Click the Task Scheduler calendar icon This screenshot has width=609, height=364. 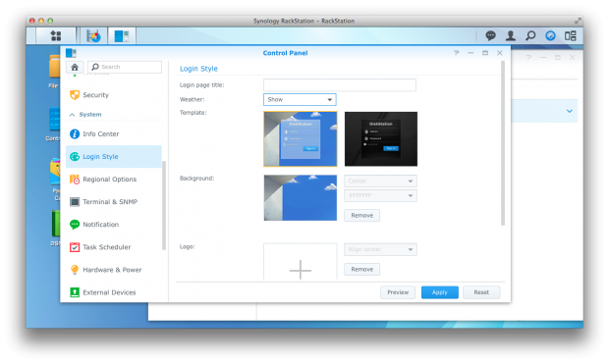75,247
